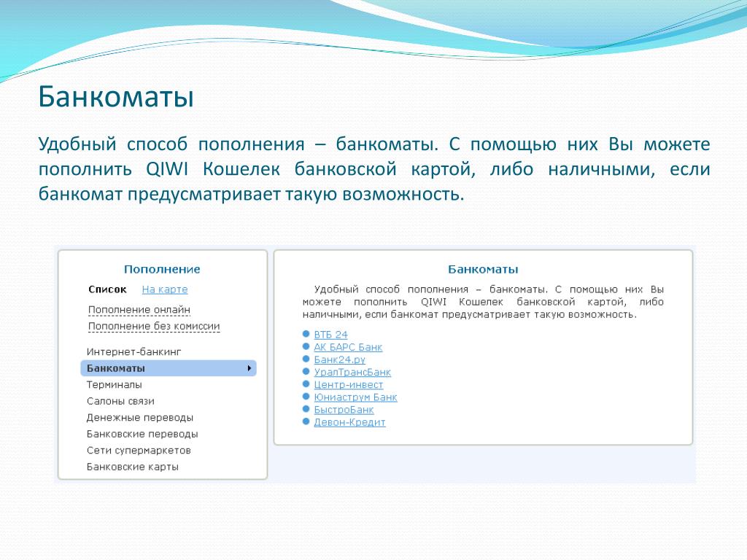Open the АК БАРС Банк link

[348, 347]
